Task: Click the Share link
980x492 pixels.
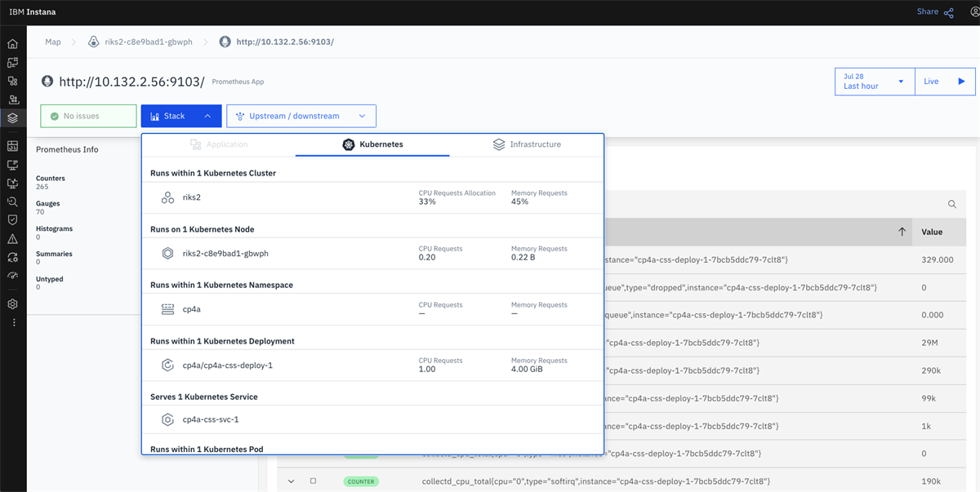Action: tap(927, 11)
